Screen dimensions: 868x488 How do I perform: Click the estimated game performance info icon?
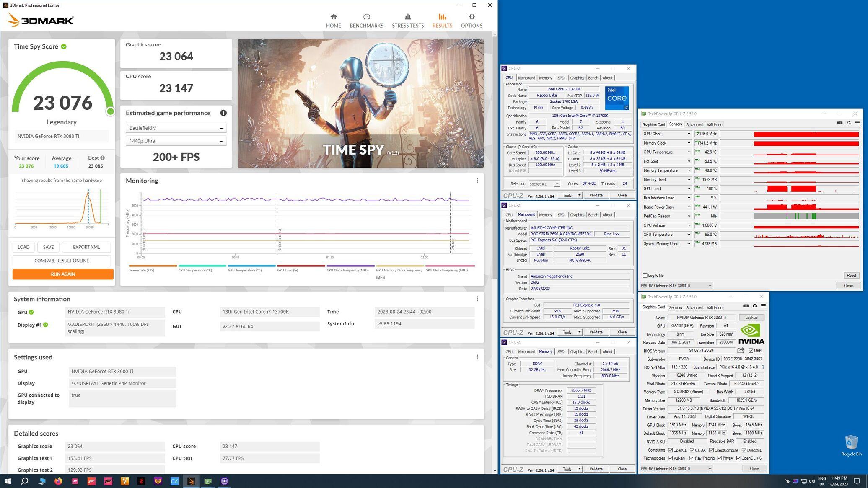(223, 113)
